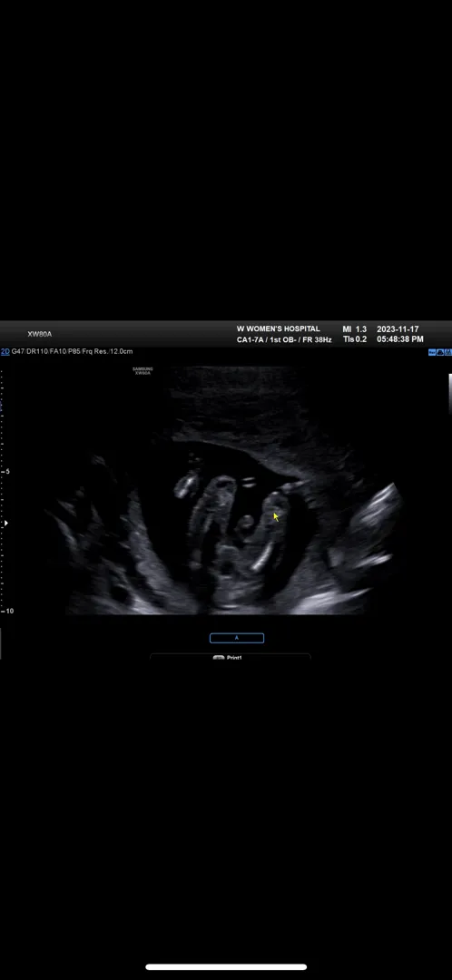Click the rightmost blue status icon at screen edge
The image size is (452, 980).
[x=448, y=352]
